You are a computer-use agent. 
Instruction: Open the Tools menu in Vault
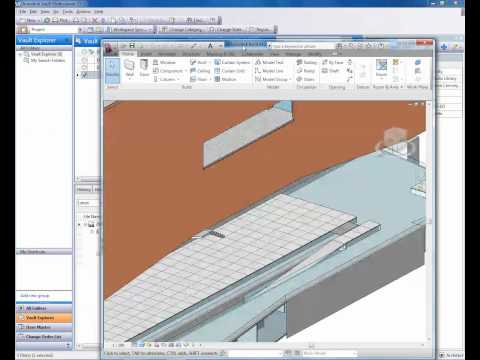click(68, 12)
